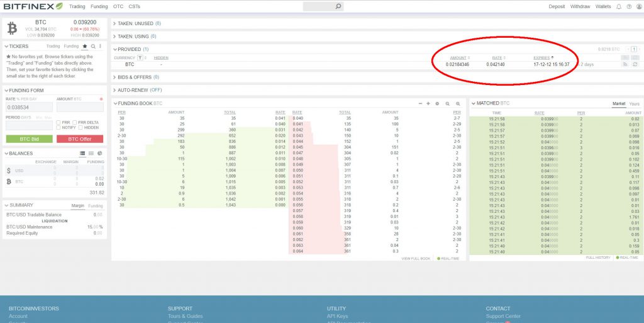Click the top search input box

click(323, 6)
